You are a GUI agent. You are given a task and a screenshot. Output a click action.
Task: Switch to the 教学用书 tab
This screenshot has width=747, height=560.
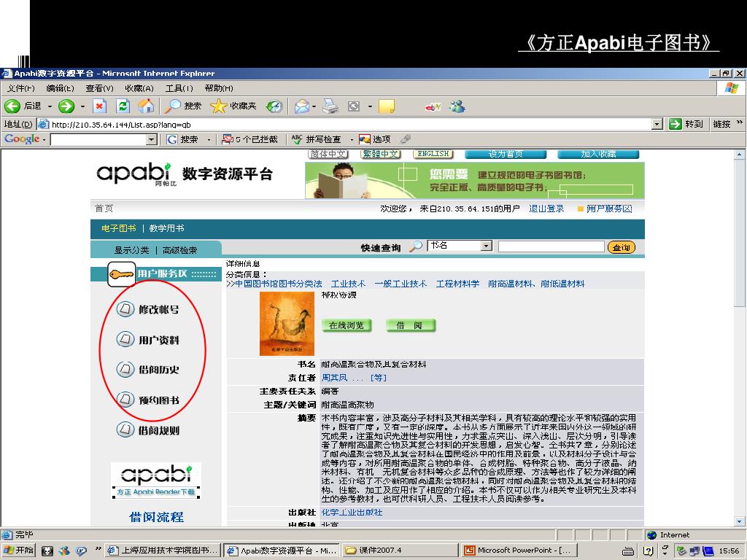167,228
